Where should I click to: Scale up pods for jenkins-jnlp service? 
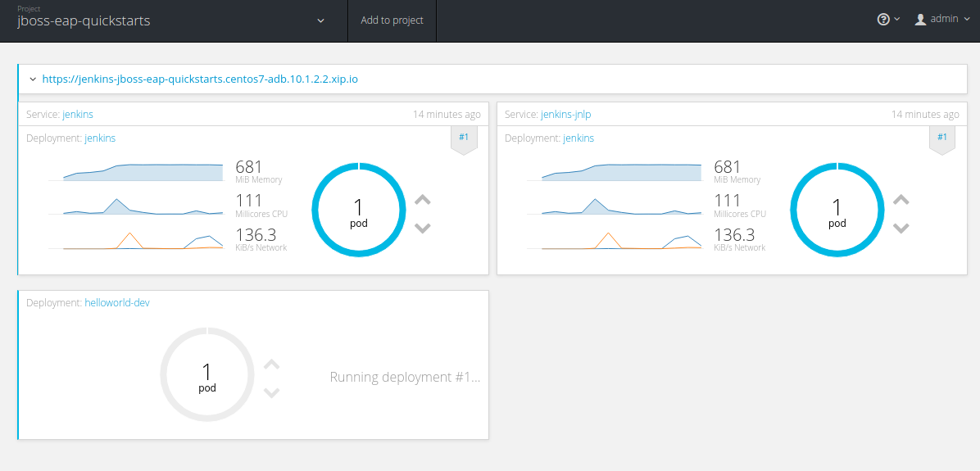901,200
